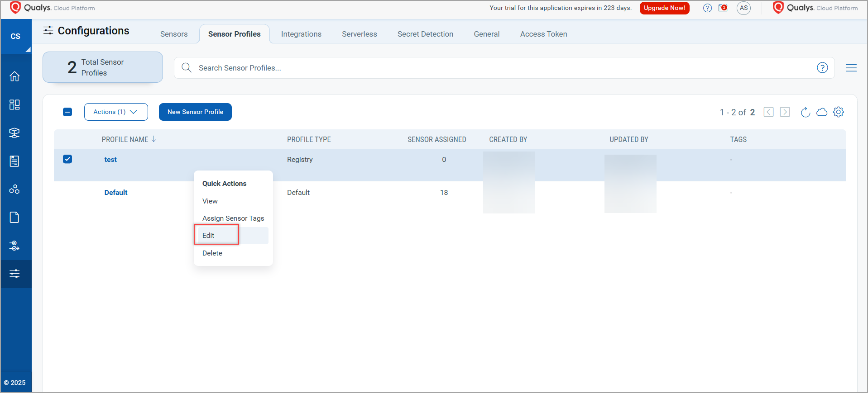This screenshot has width=868, height=393.
Task: Open table settings gear icon
Action: click(838, 112)
